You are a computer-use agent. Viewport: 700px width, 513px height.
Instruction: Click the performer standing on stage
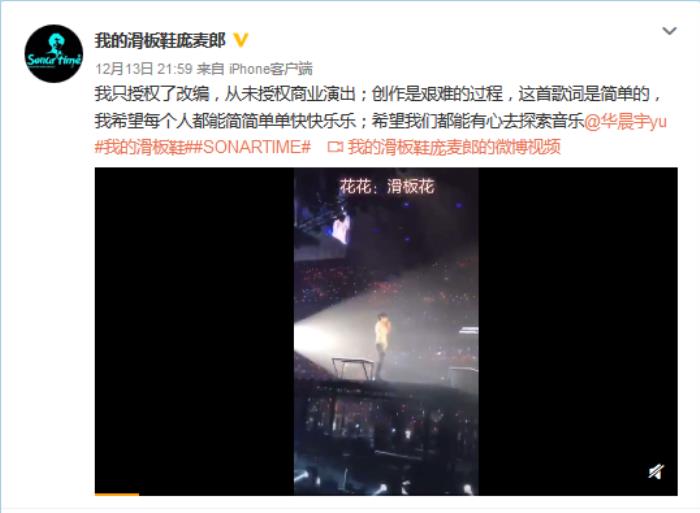coord(382,345)
